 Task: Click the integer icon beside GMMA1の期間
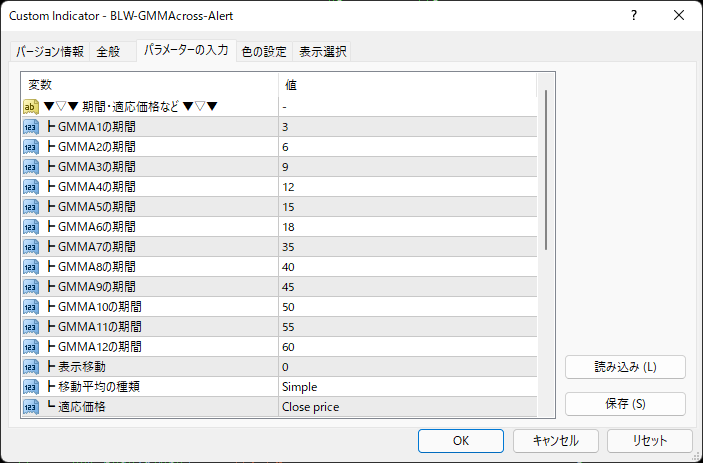click(30, 127)
